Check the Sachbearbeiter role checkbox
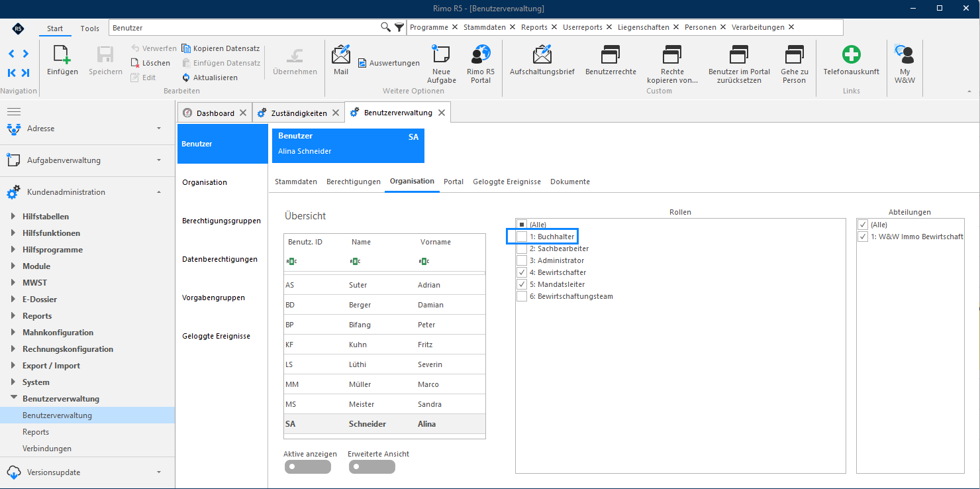The width and height of the screenshot is (980, 489). point(522,248)
